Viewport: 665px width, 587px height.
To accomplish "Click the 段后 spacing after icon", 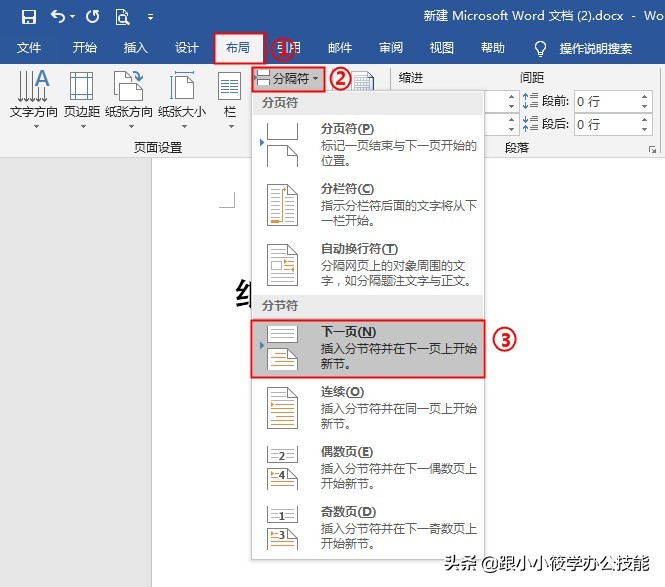I will coord(530,124).
